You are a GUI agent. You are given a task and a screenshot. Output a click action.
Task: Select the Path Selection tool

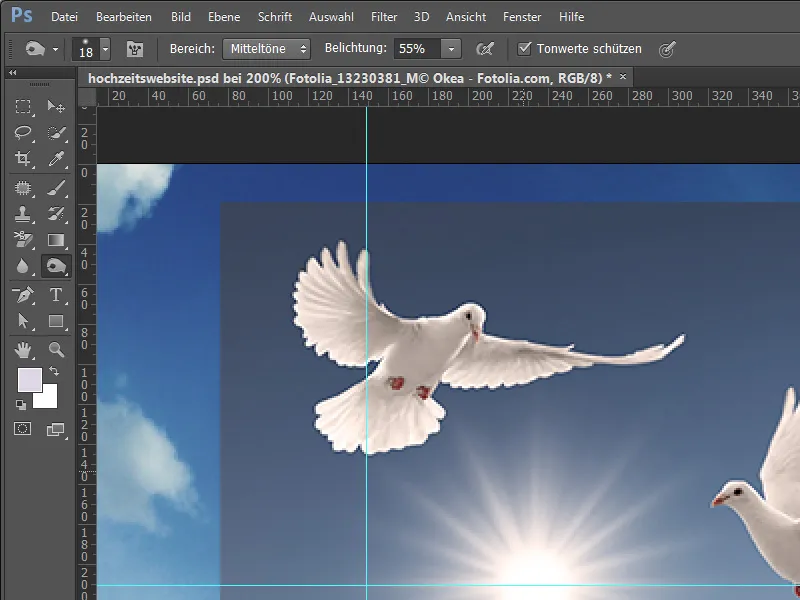pos(23,321)
